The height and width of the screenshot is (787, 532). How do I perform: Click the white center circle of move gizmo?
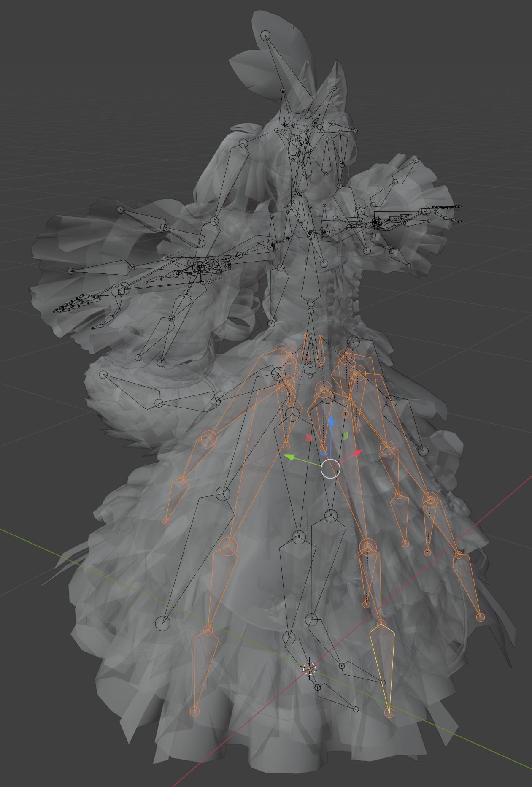[330, 468]
